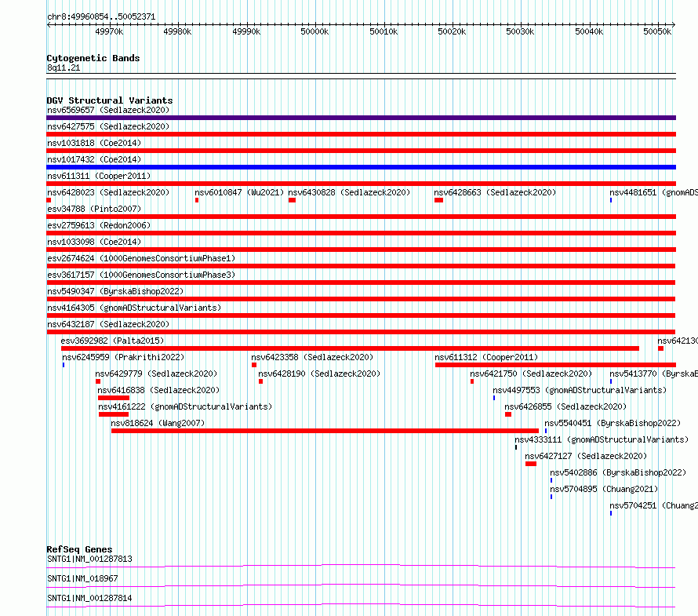698x616 pixels.
Task: Click the nsv6423358 (Sedlazeck2020) label
Action: pyautogui.click(x=312, y=357)
